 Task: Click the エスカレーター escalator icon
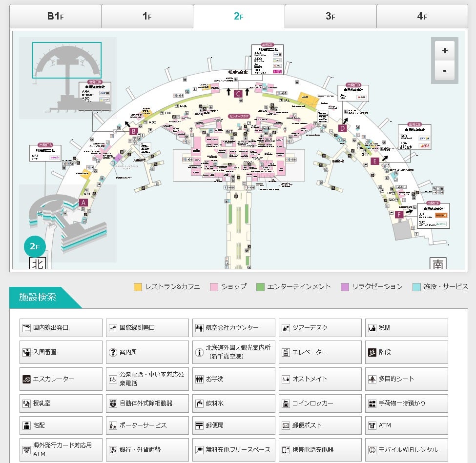(60, 379)
